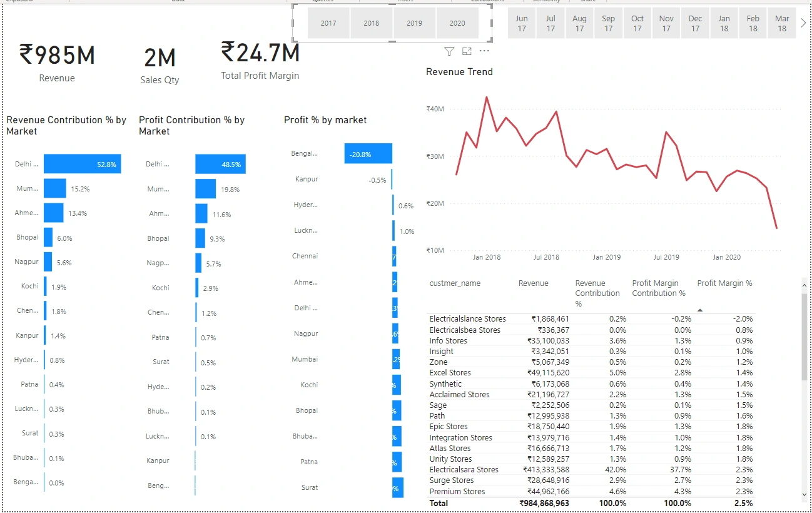Click the Synthetic customer row
Image resolution: width=812 pixels, height=513 pixels.
591,383
